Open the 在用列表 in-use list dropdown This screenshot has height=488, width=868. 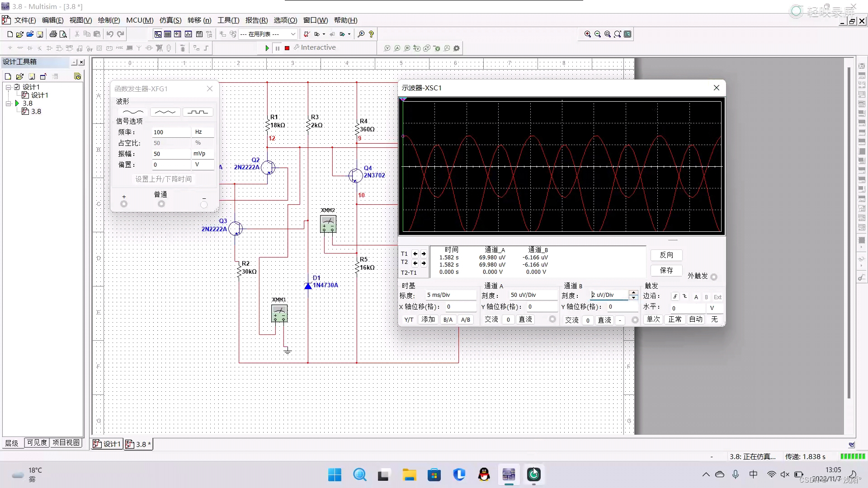point(293,34)
